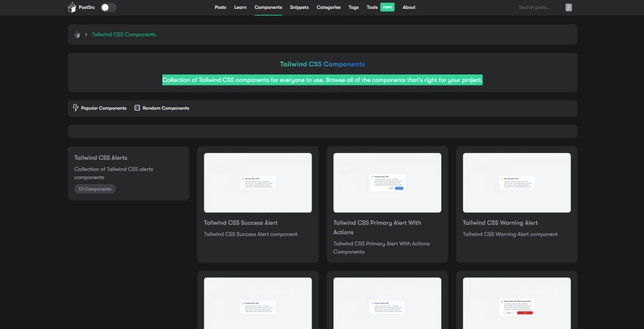Open Categories in navigation

point(328,7)
